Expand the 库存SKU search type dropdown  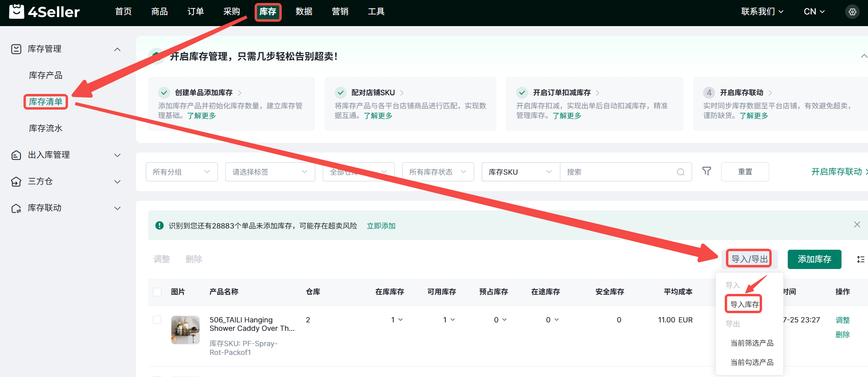click(x=520, y=172)
